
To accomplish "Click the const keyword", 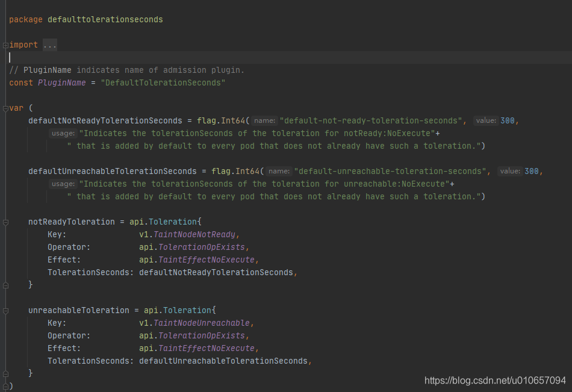I will tap(21, 83).
